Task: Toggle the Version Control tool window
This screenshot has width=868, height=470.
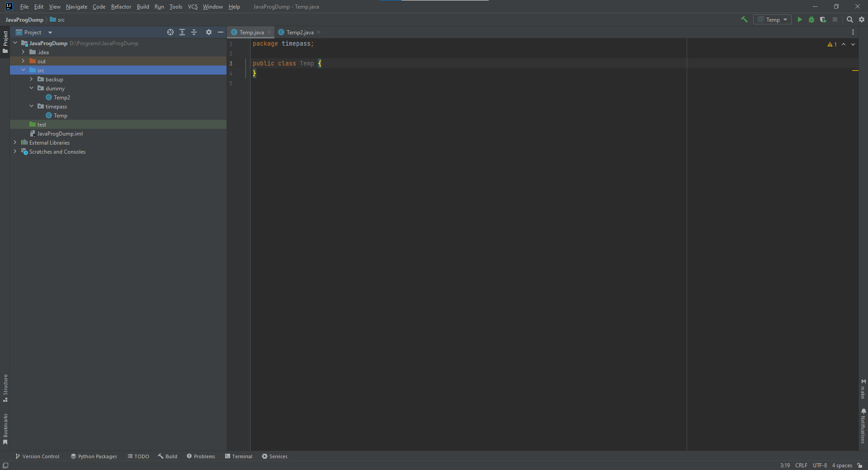Action: point(38,456)
